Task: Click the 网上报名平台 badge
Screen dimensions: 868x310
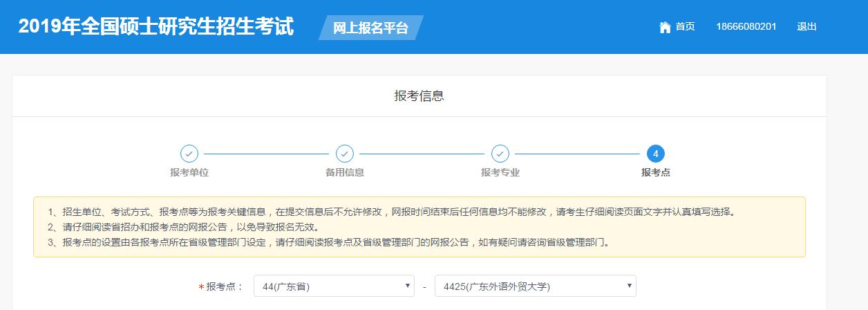Action: [x=370, y=28]
